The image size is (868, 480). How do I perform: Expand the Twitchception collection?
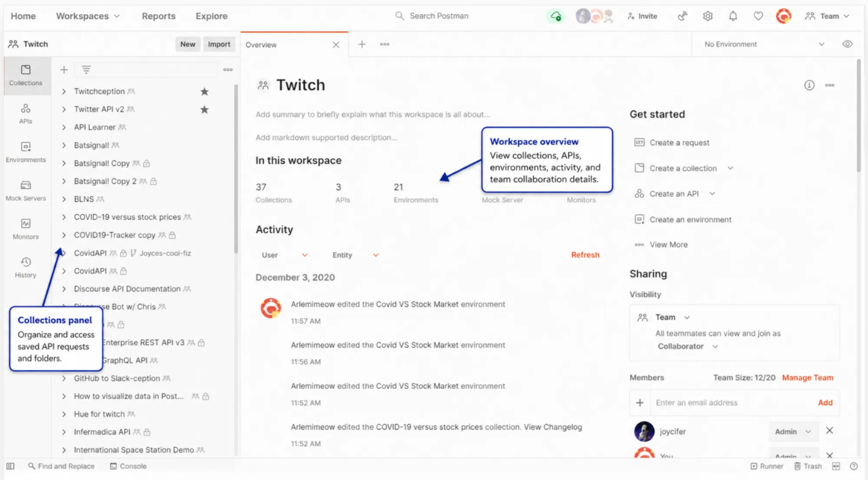click(x=64, y=91)
